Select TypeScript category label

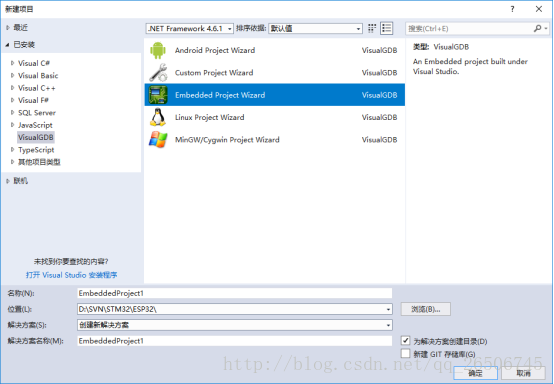click(x=36, y=150)
